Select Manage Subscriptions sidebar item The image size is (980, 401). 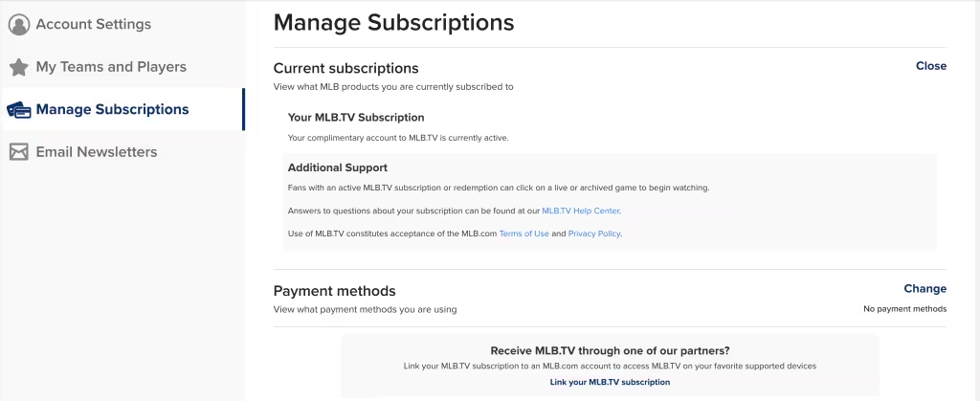pyautogui.click(x=112, y=109)
